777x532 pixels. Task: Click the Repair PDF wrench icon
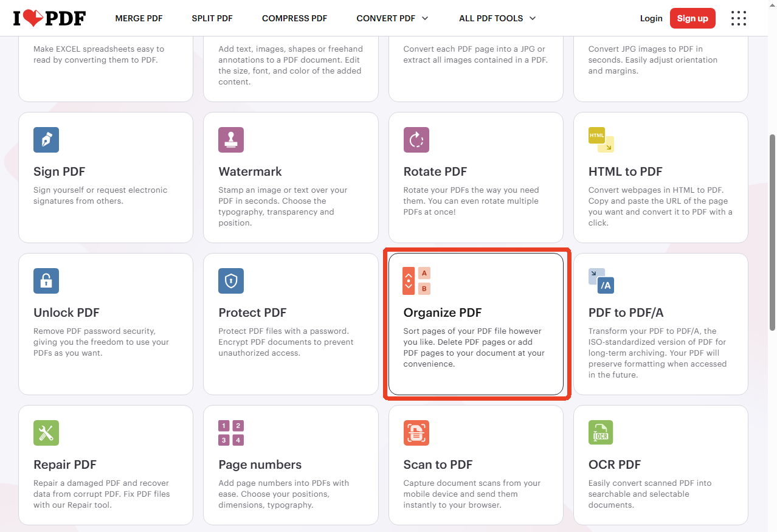[x=46, y=433]
